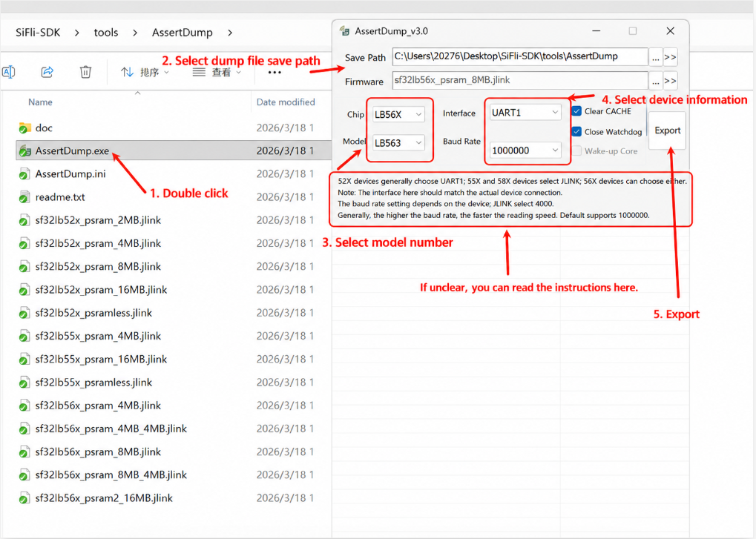Click the Firmware path text field
The height and width of the screenshot is (539, 756).
520,80
